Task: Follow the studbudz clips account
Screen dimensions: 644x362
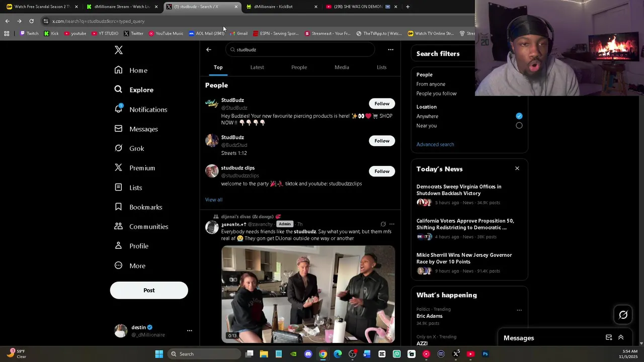Action: click(382, 171)
